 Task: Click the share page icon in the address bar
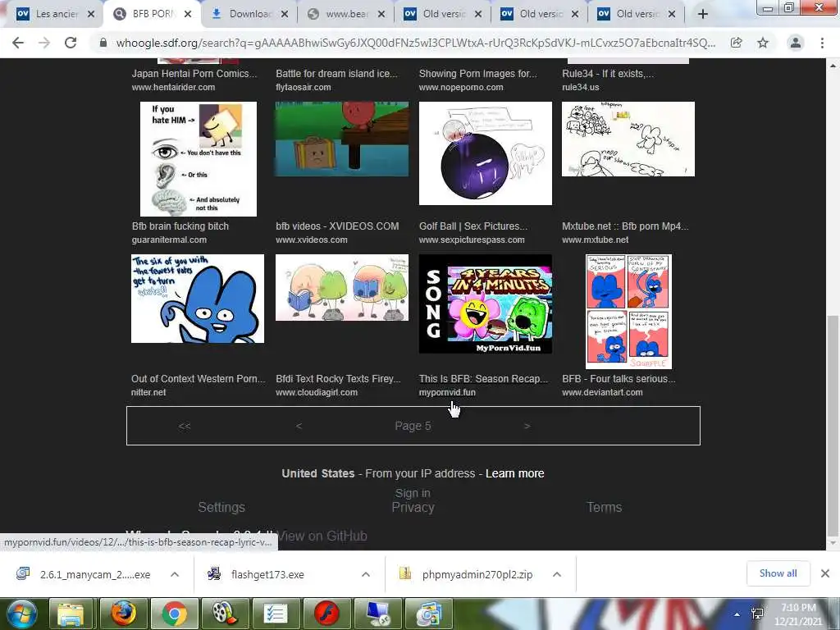(736, 43)
